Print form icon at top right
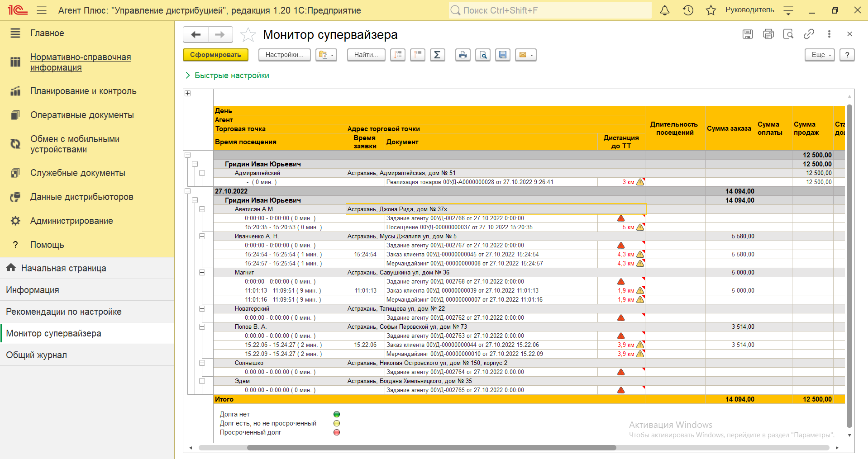The image size is (868, 459). tap(768, 34)
